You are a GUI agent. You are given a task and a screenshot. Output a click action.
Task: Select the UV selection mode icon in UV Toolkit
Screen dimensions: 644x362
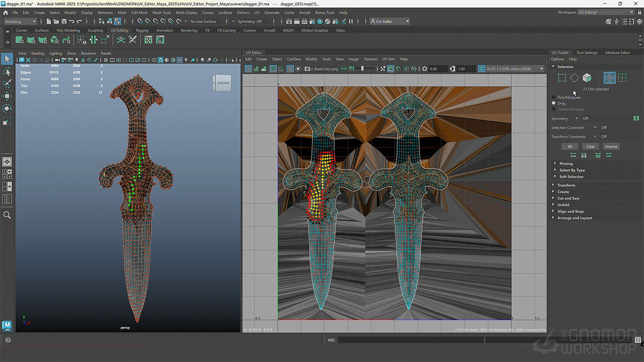609,78
